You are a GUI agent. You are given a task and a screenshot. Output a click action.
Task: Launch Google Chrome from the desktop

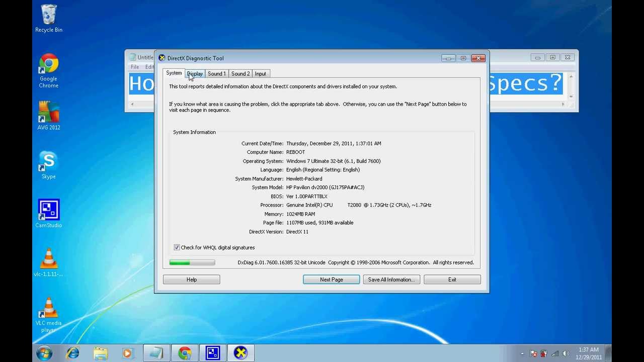[49, 70]
